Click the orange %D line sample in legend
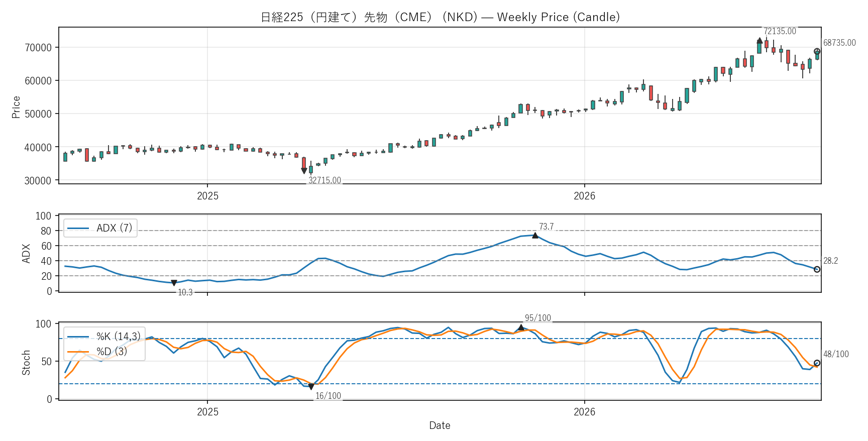The image size is (868, 441). click(x=78, y=352)
